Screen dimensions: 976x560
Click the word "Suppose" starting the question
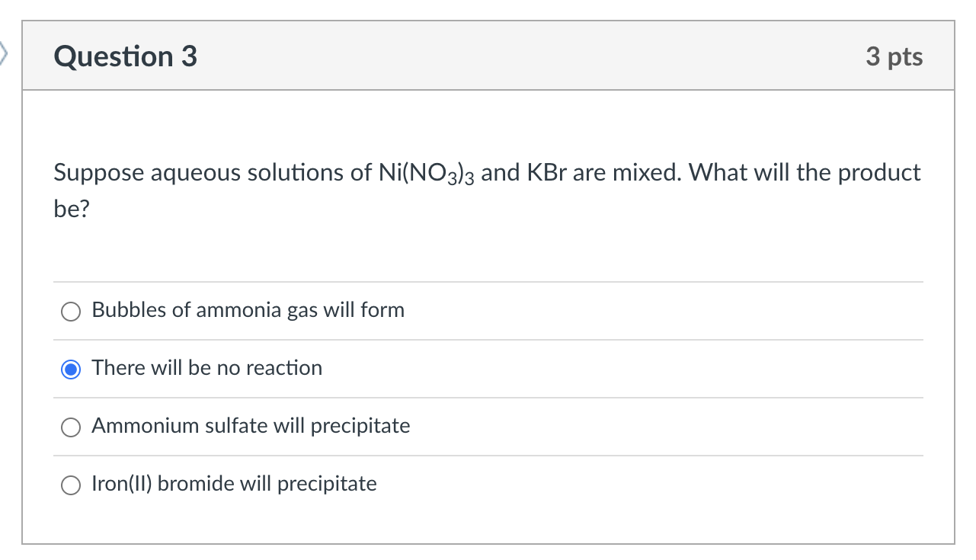(x=98, y=174)
